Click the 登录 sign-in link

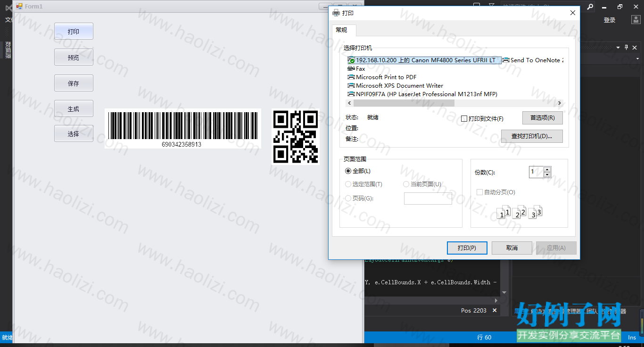tap(610, 20)
